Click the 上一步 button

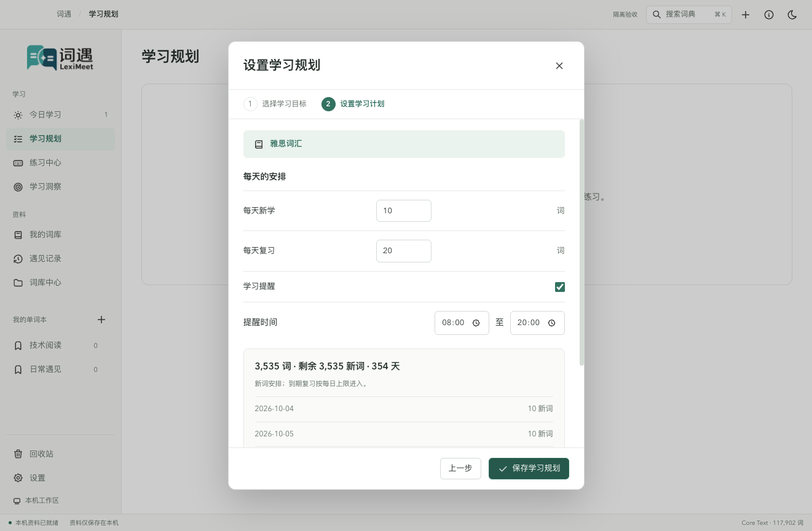tap(460, 468)
